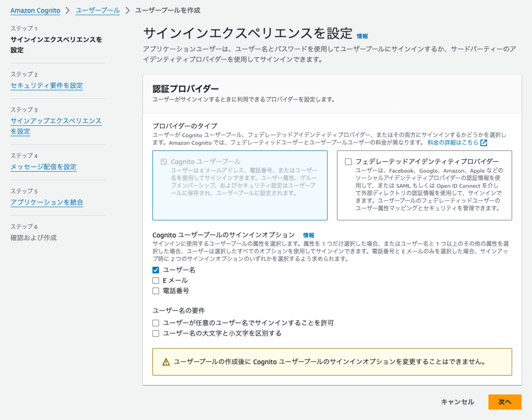Click the ユーザー名の要件 heading

pyautogui.click(x=179, y=310)
